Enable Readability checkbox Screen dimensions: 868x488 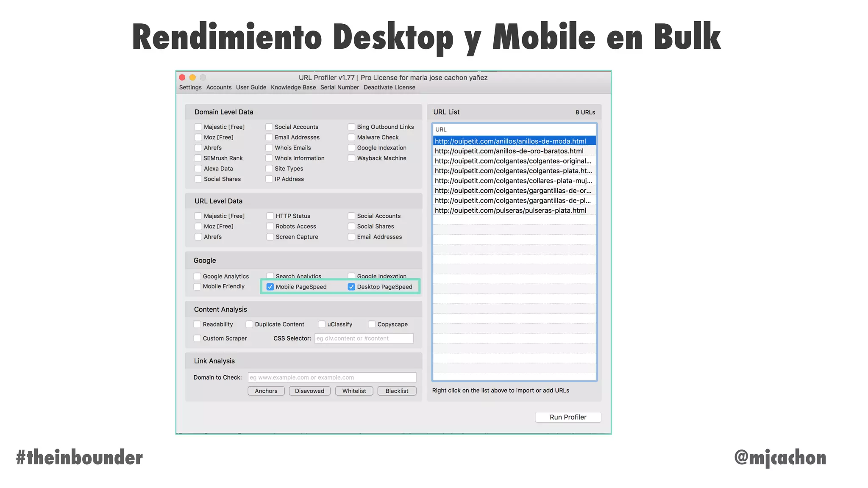[x=197, y=324]
